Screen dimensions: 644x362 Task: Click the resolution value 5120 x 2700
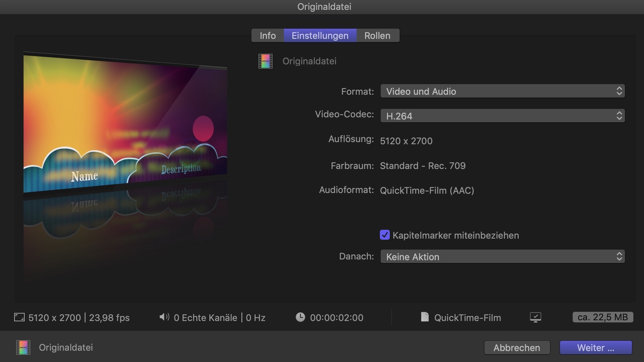click(x=406, y=141)
